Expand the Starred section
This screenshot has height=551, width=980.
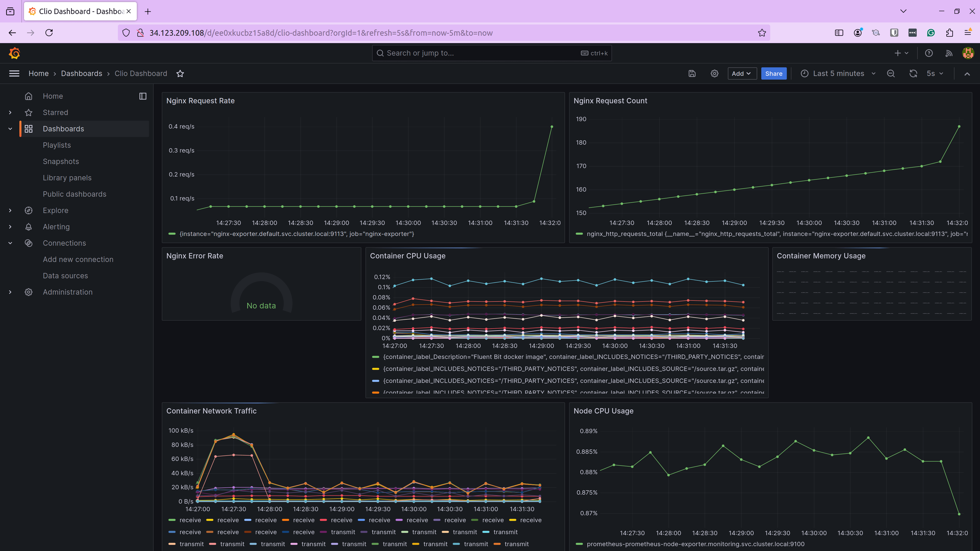coord(10,112)
